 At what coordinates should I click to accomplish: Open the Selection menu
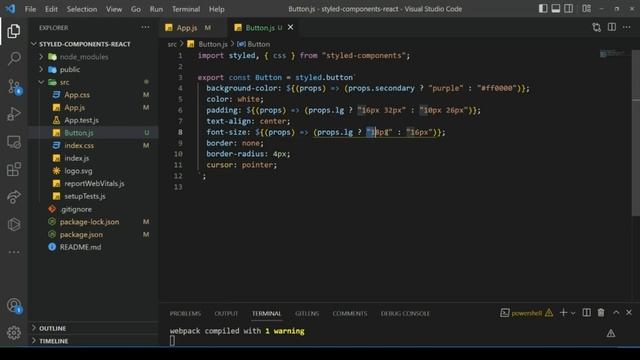tap(82, 9)
